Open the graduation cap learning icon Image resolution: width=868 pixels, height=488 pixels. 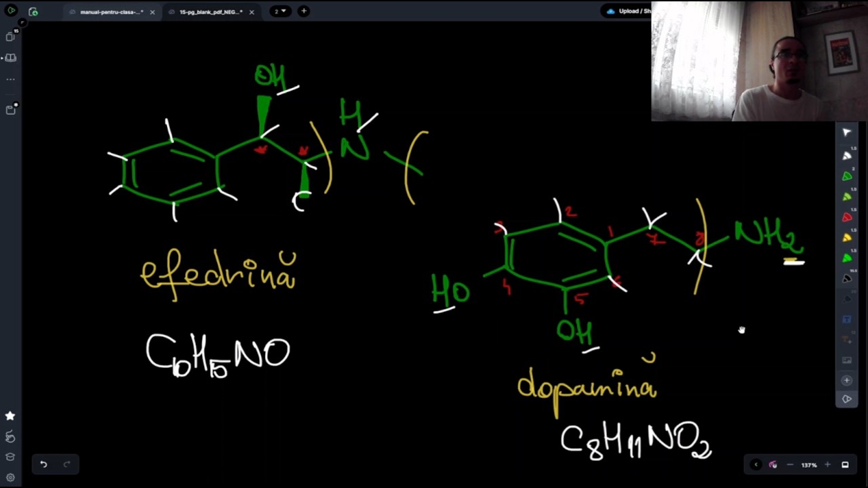pos(10,457)
